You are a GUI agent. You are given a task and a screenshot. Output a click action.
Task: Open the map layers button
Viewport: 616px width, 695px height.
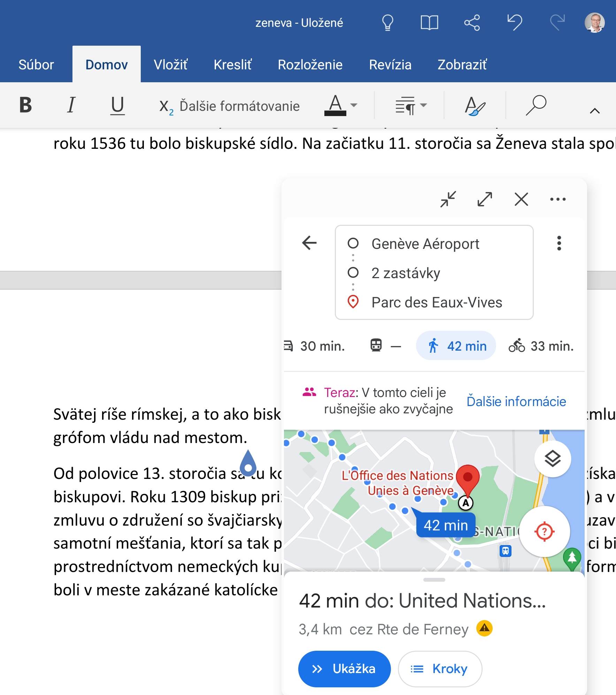553,459
